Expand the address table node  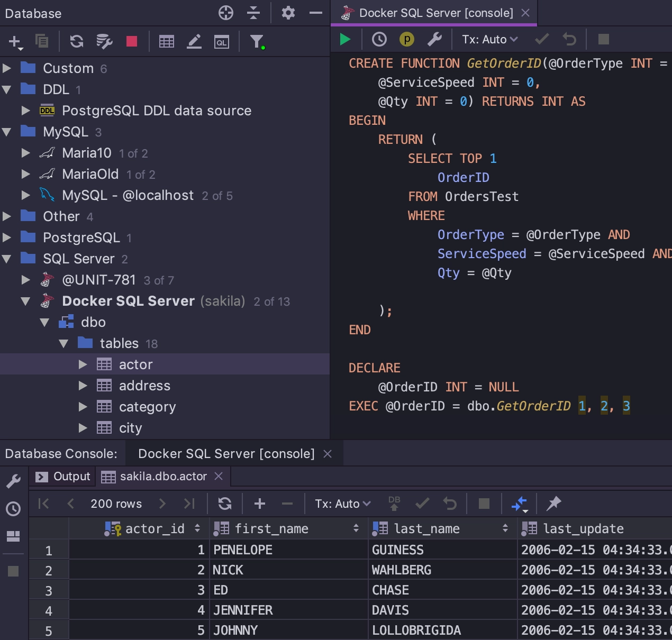pos(83,386)
